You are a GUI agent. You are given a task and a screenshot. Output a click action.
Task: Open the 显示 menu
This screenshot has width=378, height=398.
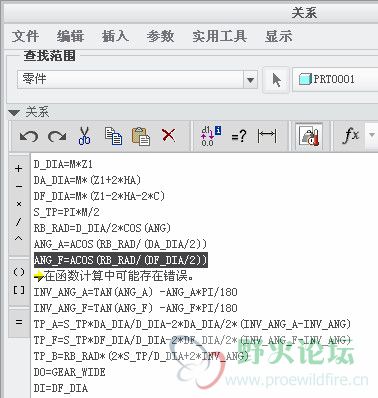click(x=279, y=36)
